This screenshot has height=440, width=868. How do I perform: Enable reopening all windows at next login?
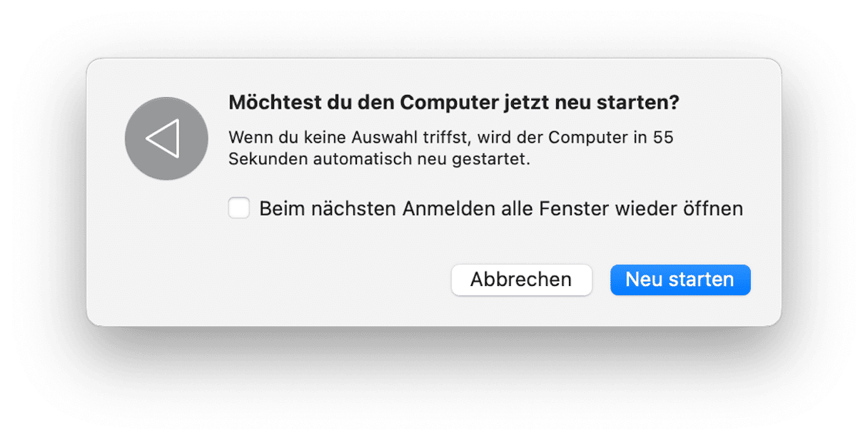point(239,208)
